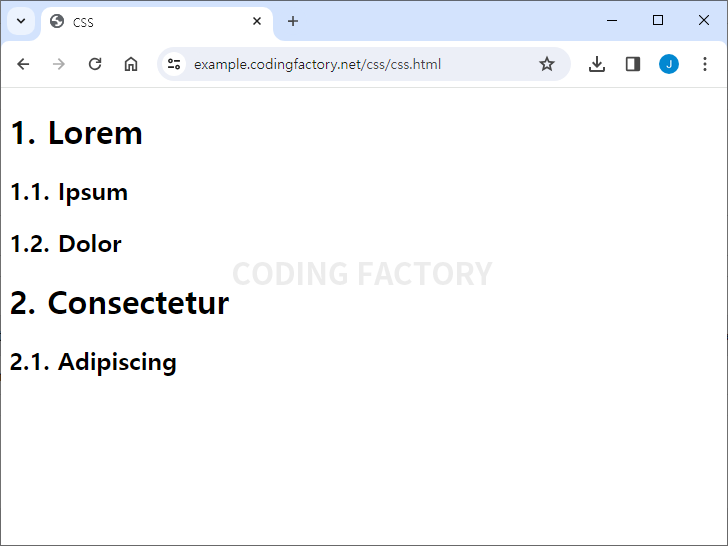The image size is (728, 546).
Task: Maximize the browser window
Action: pos(658,20)
